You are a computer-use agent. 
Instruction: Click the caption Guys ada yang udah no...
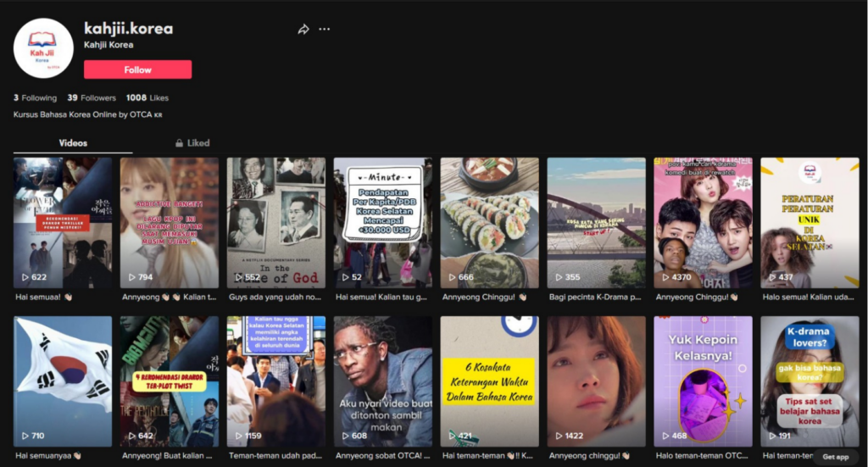(275, 297)
